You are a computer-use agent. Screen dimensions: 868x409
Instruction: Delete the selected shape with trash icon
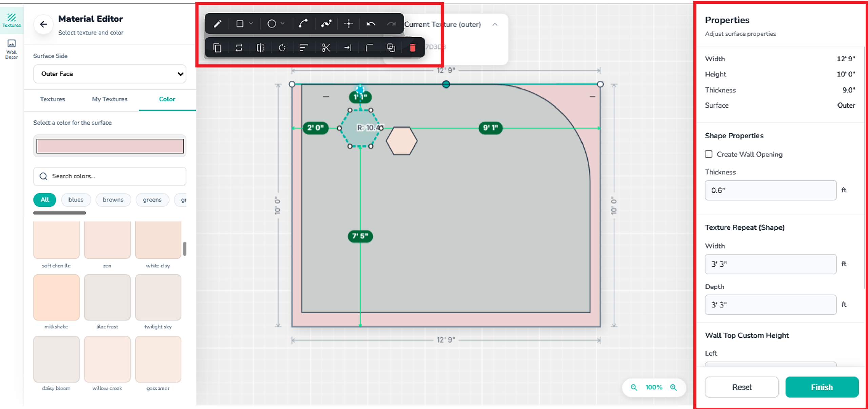pyautogui.click(x=412, y=48)
